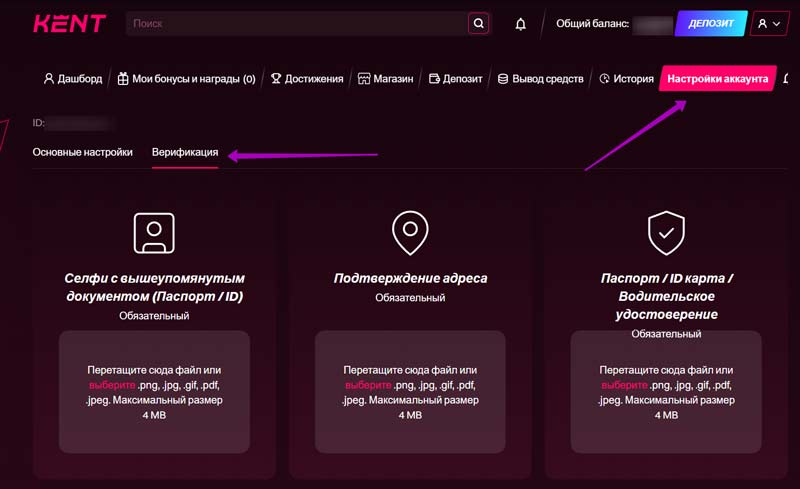
Task: Select the Верификация tab
Action: 185,153
